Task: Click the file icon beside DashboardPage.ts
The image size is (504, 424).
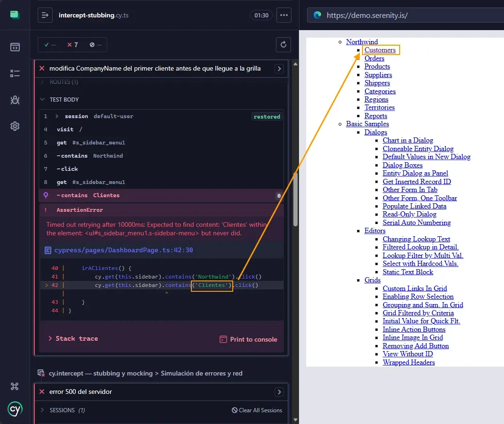Action: tap(48, 250)
